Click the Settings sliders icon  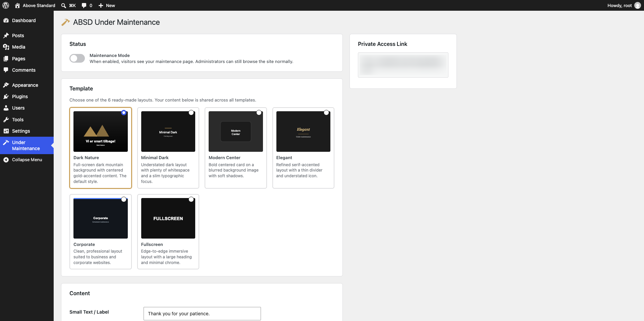[x=6, y=131]
